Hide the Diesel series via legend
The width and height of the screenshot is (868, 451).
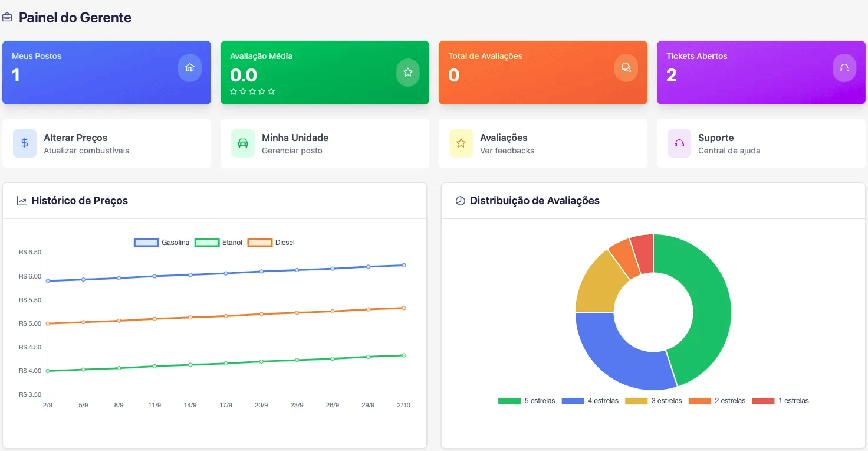tap(271, 243)
